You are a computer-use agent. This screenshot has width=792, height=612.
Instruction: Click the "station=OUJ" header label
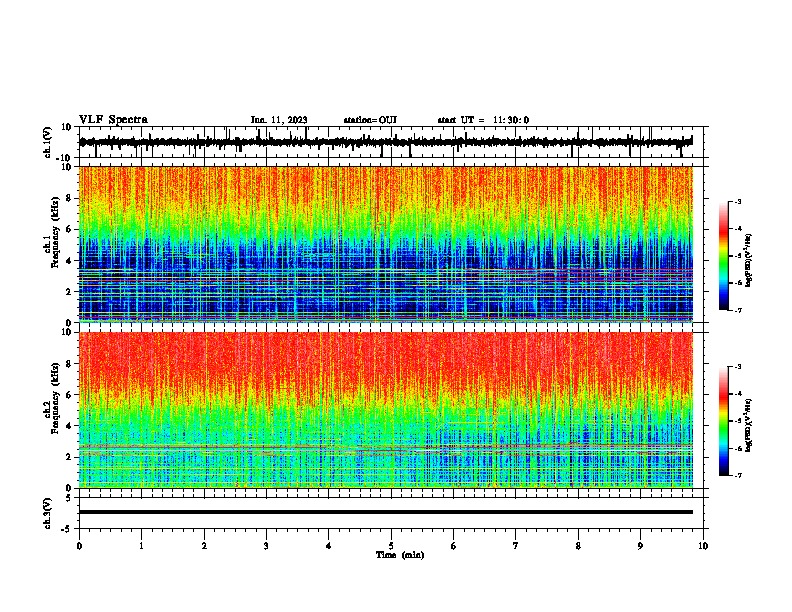(370, 120)
